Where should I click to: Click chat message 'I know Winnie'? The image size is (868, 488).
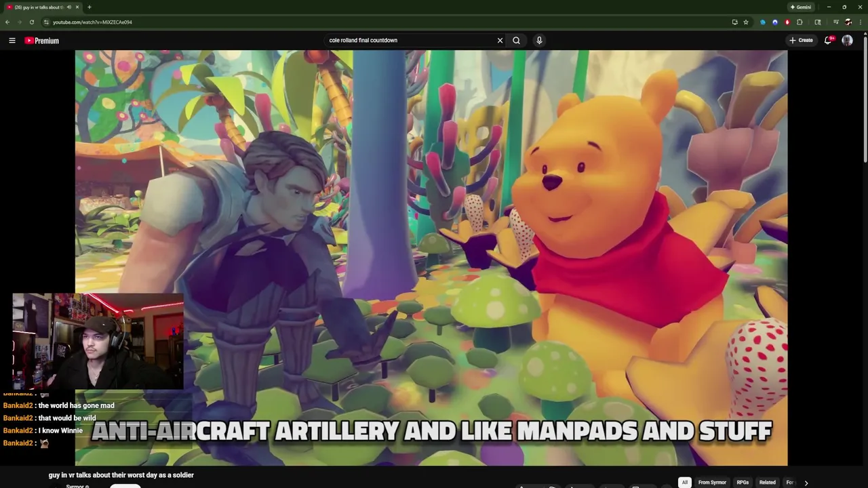tap(60, 430)
